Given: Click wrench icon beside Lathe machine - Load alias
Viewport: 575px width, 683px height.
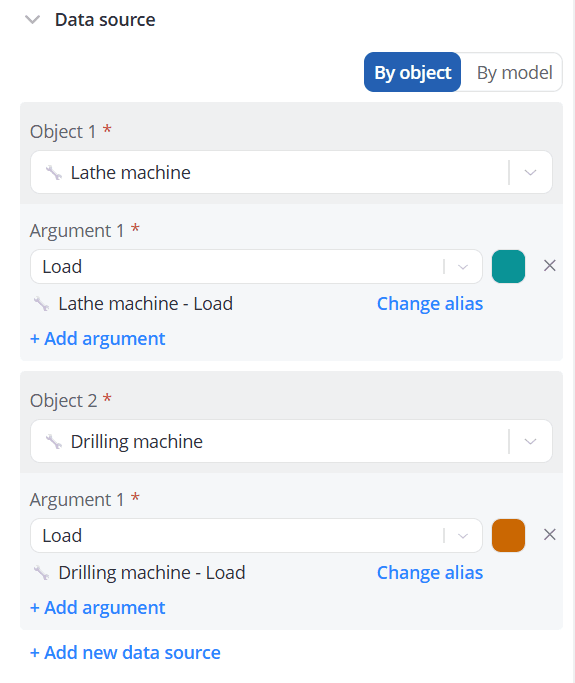Looking at the screenshot, I should point(42,304).
